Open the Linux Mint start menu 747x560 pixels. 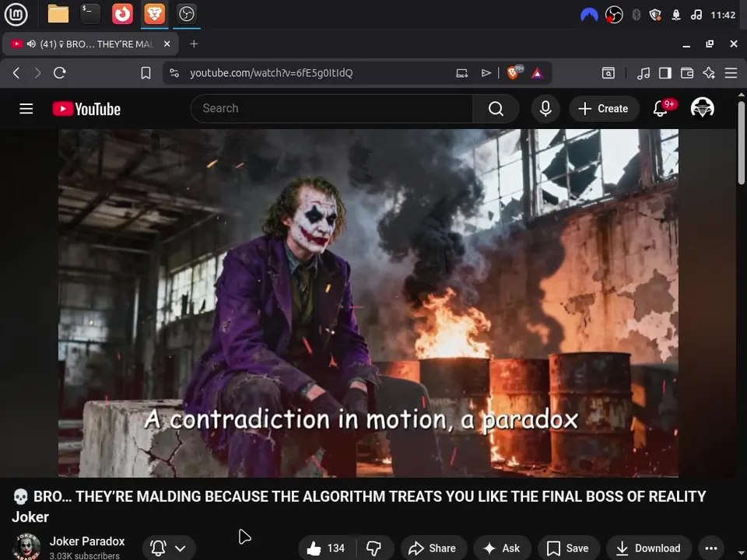coord(16,14)
